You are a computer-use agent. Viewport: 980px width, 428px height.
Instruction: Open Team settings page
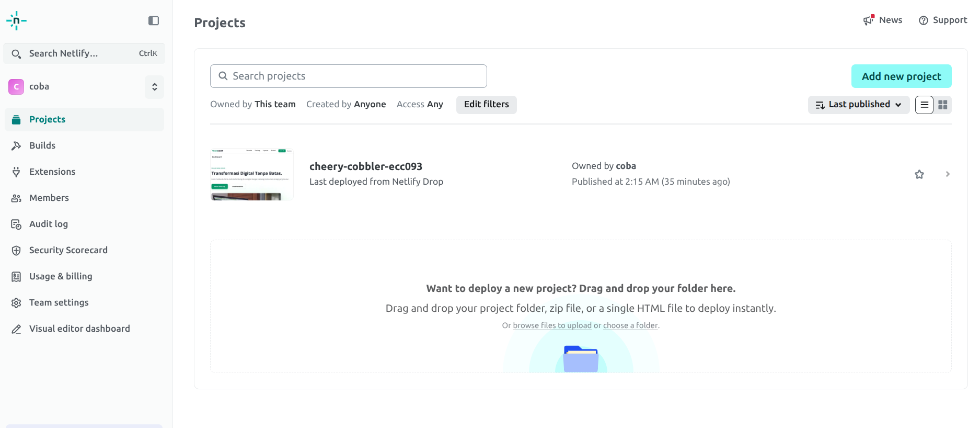(84, 303)
